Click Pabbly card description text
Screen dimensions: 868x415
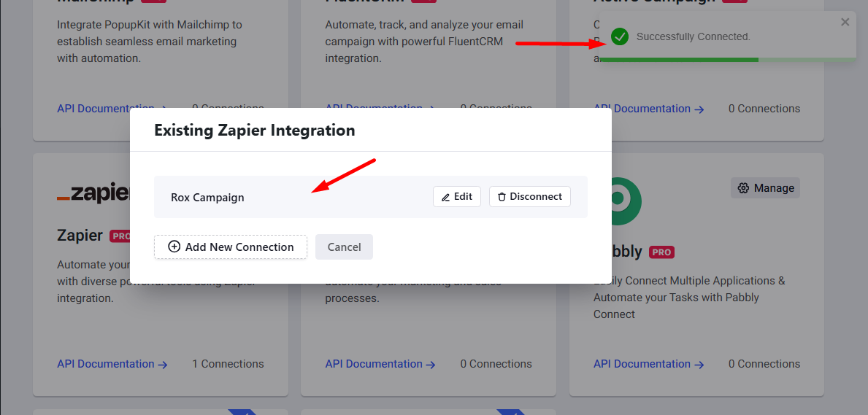pyautogui.click(x=689, y=298)
